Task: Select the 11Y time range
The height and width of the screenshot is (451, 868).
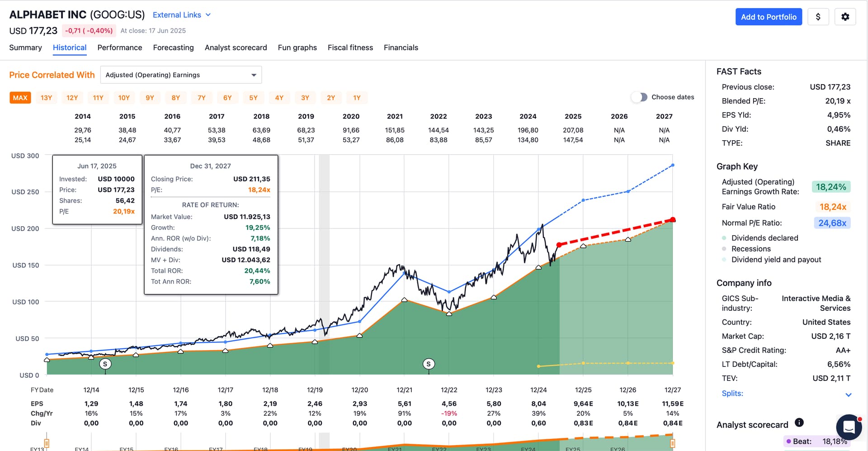Action: (98, 98)
